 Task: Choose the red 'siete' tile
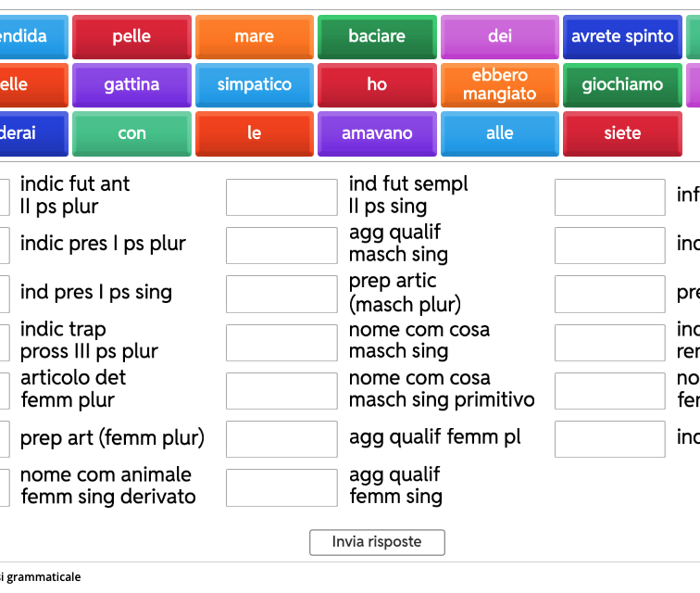coord(622,133)
